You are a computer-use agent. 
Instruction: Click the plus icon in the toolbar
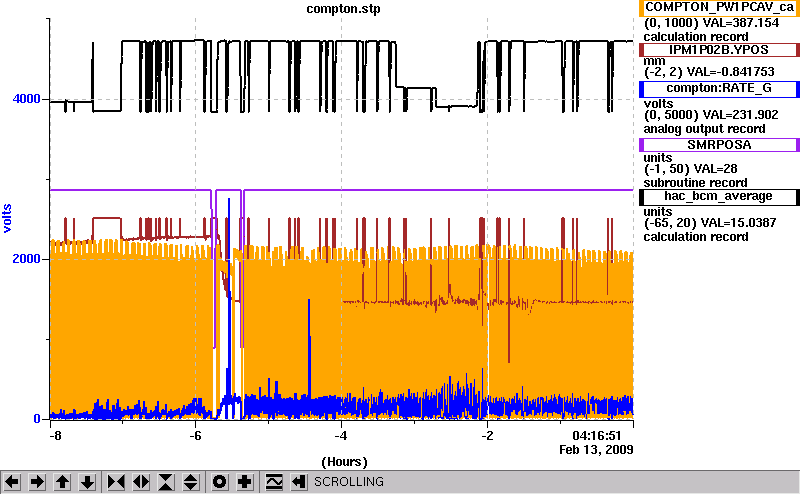click(x=245, y=482)
